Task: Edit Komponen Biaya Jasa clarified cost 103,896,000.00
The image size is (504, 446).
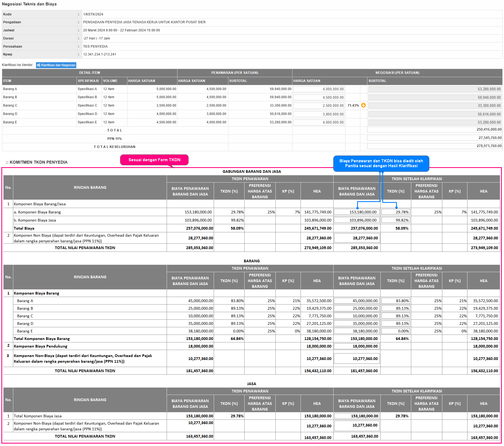Action: pyautogui.click(x=357, y=220)
